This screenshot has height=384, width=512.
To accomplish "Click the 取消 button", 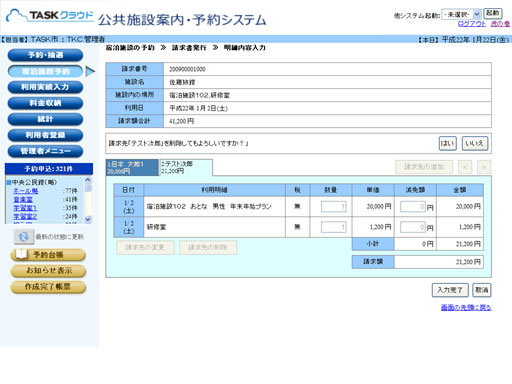I will point(482,290).
